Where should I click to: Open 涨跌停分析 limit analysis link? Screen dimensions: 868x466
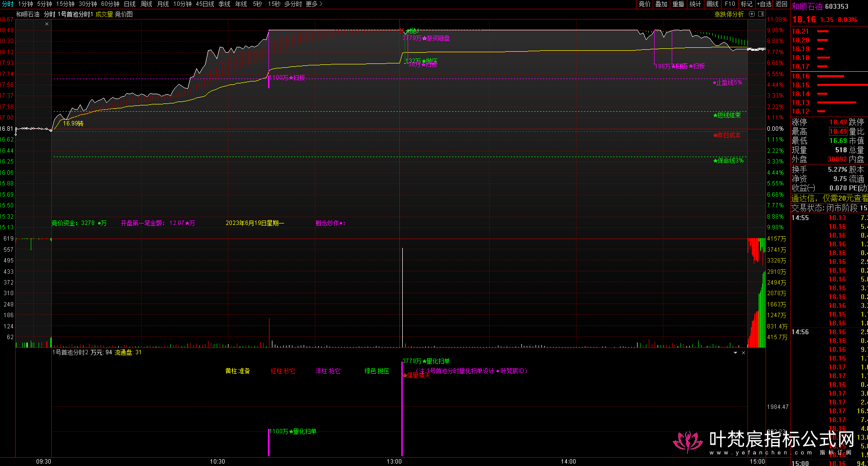(729, 15)
